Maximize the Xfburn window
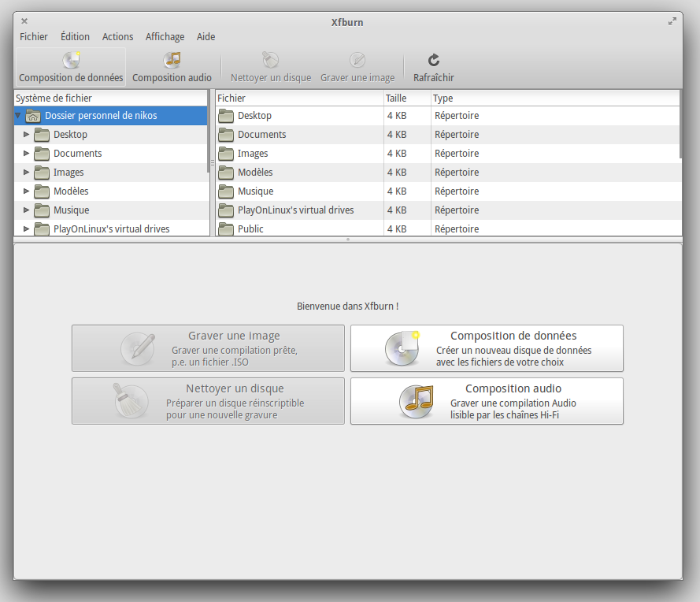700x602 pixels. pyautogui.click(x=672, y=21)
